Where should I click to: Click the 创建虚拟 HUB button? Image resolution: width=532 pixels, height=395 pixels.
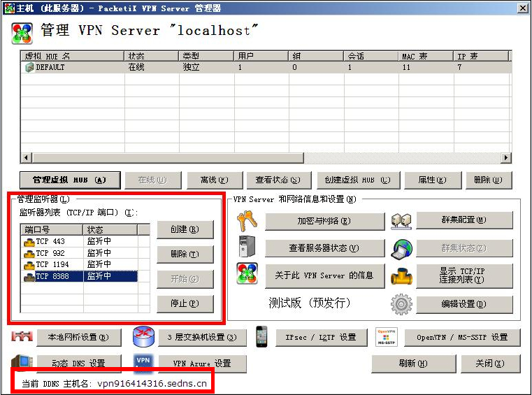coord(358,180)
